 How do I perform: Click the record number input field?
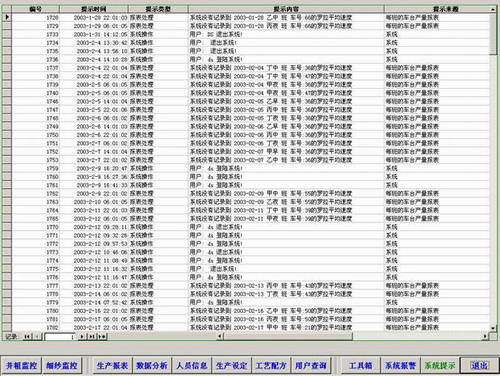(60, 337)
